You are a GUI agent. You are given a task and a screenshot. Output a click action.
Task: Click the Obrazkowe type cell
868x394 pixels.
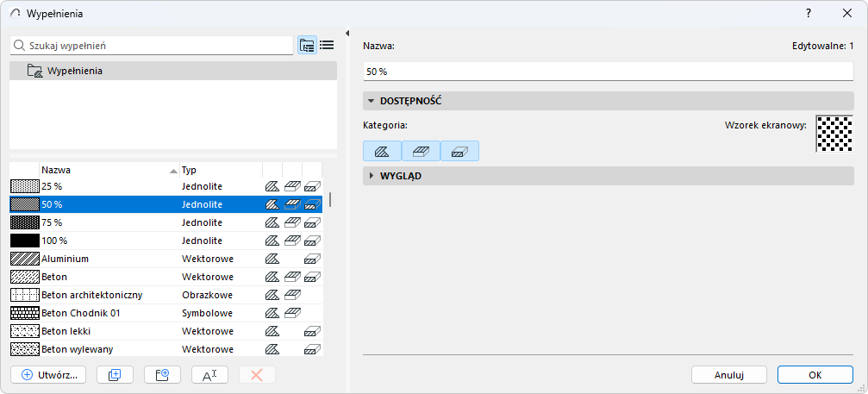pyautogui.click(x=207, y=295)
